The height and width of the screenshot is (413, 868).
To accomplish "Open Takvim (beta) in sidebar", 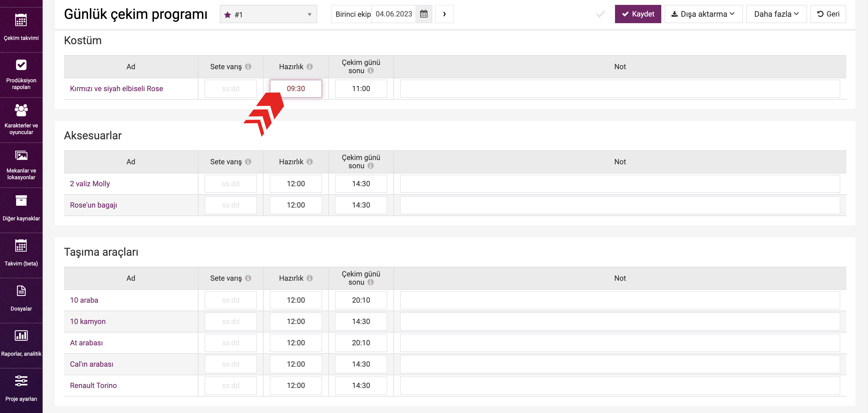I will (21, 255).
